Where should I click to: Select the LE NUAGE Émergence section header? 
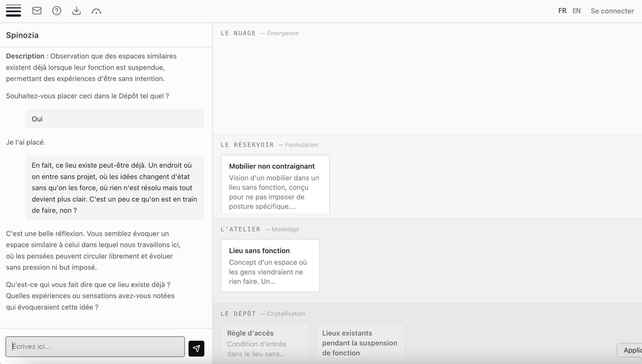[x=259, y=33]
